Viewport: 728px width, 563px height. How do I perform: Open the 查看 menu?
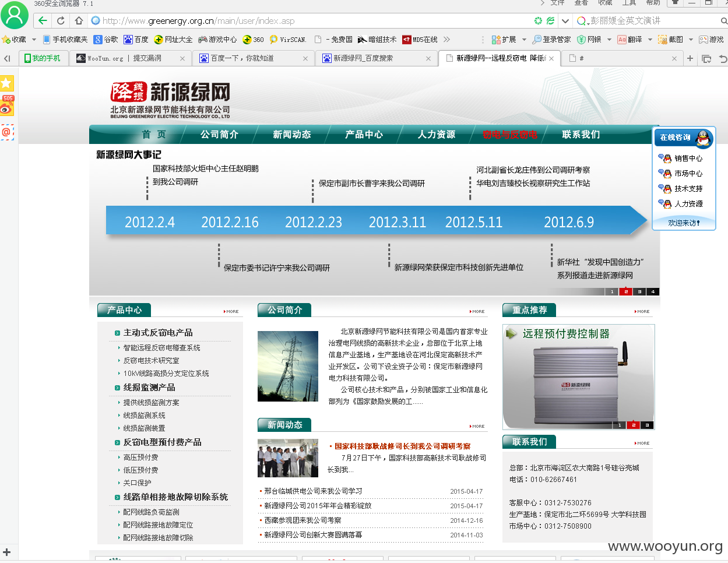581,3
